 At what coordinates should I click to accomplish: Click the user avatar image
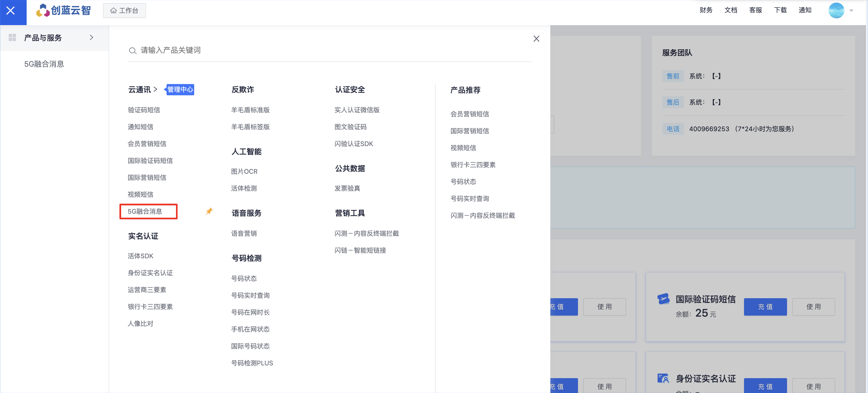tap(836, 11)
